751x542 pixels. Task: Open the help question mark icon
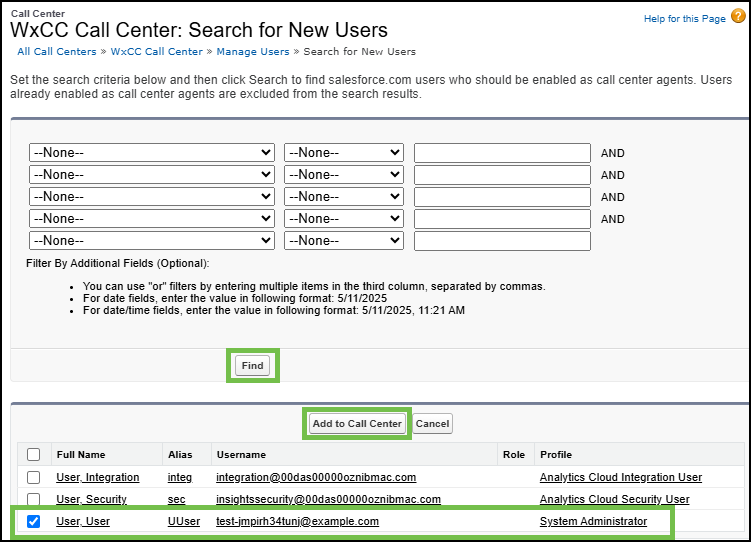(738, 16)
